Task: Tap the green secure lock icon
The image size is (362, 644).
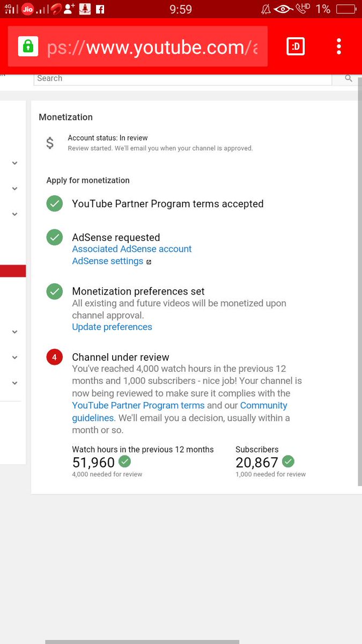Action: click(x=27, y=46)
